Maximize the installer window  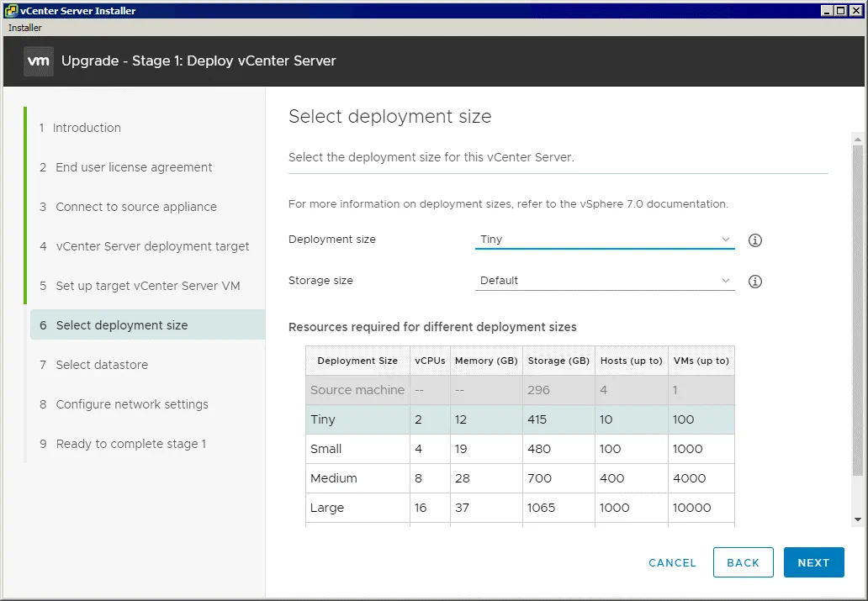point(841,11)
